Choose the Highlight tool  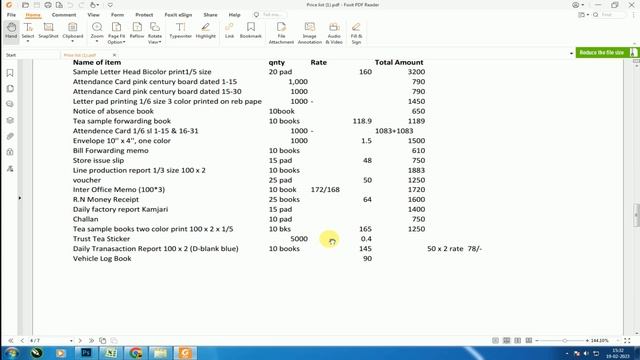pos(205,31)
